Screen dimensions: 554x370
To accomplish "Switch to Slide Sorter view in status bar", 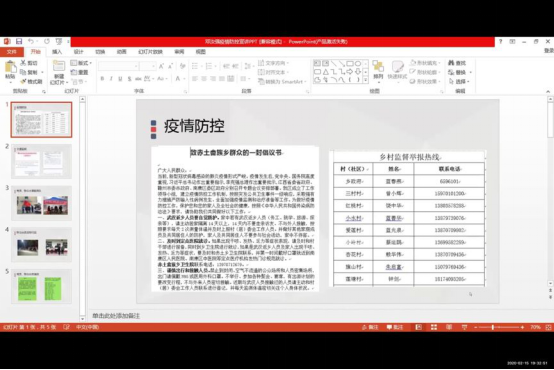I will (434, 327).
